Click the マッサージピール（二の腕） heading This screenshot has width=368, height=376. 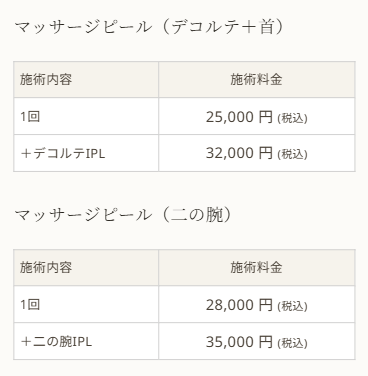point(123,215)
